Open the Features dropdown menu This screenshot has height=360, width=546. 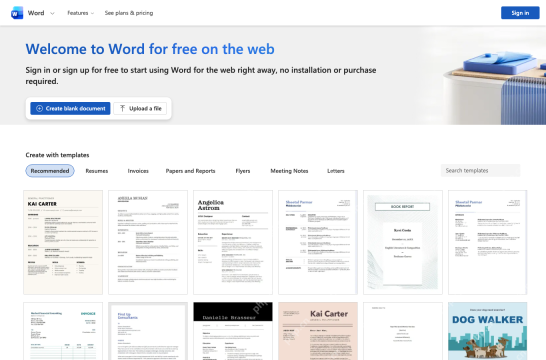(x=80, y=13)
